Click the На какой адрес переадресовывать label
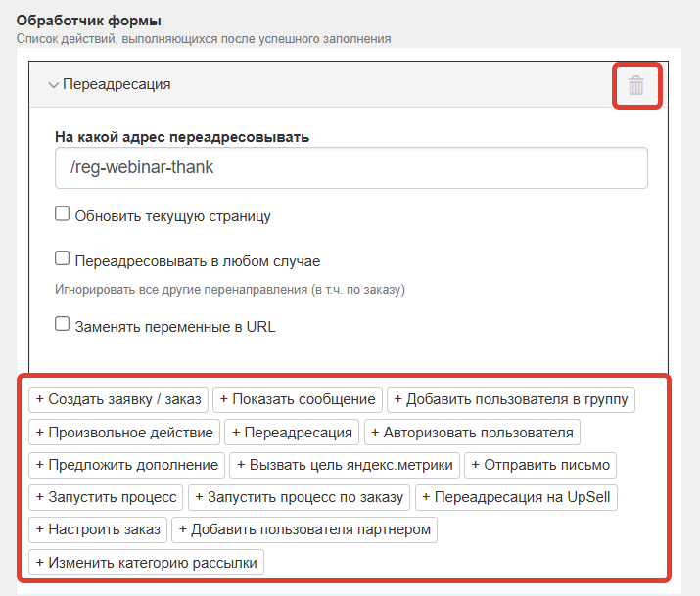Image resolution: width=700 pixels, height=596 pixels. pos(182,137)
